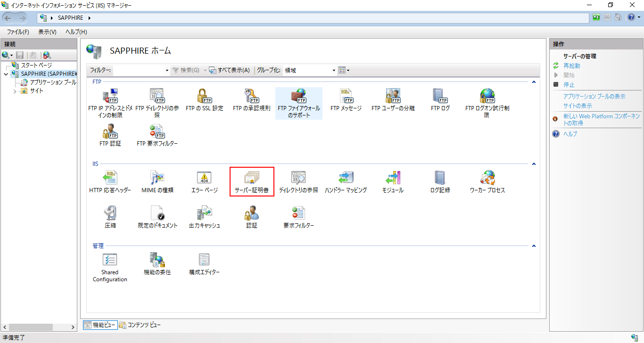The width and height of the screenshot is (644, 343).
Task: Select SAPPHIRE server in connections tree
Action: [x=48, y=74]
